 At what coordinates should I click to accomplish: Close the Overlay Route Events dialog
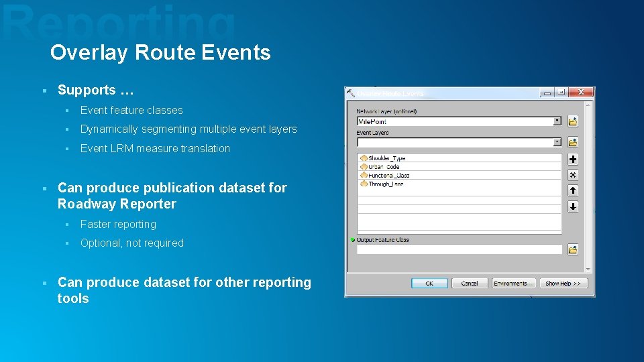581,93
